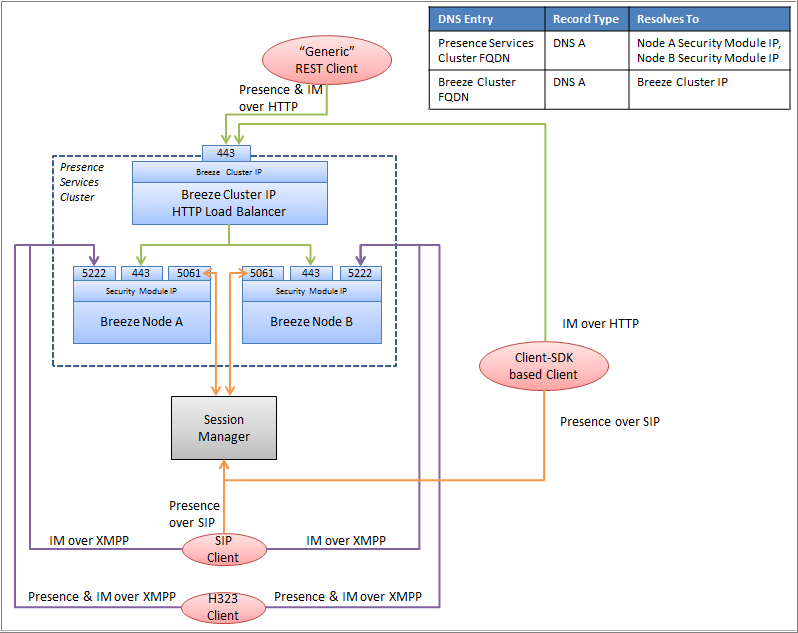Click port 443 on Breeze Node A
Viewport: 798px width, 633px height.
click(x=141, y=273)
